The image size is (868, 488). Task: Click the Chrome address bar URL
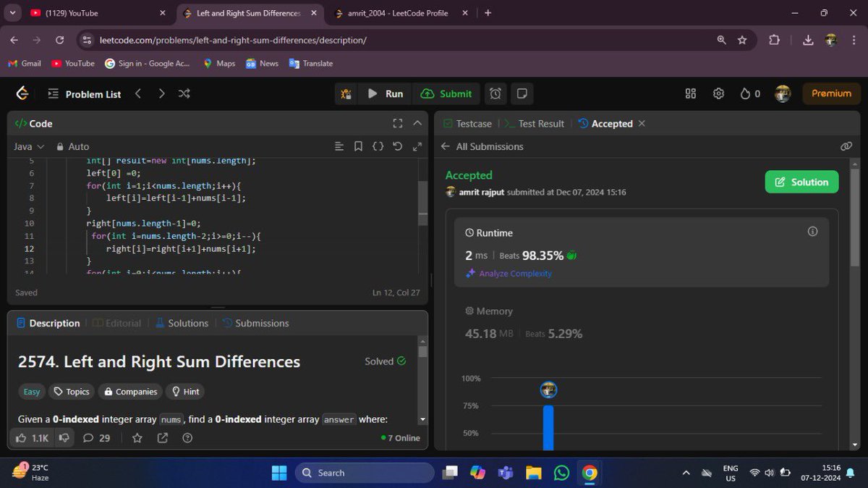[x=232, y=40]
